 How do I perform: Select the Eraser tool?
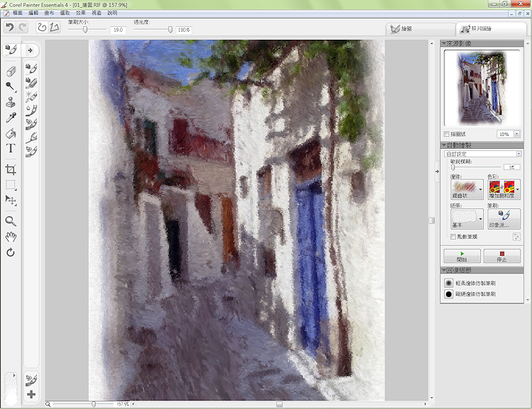tap(11, 71)
